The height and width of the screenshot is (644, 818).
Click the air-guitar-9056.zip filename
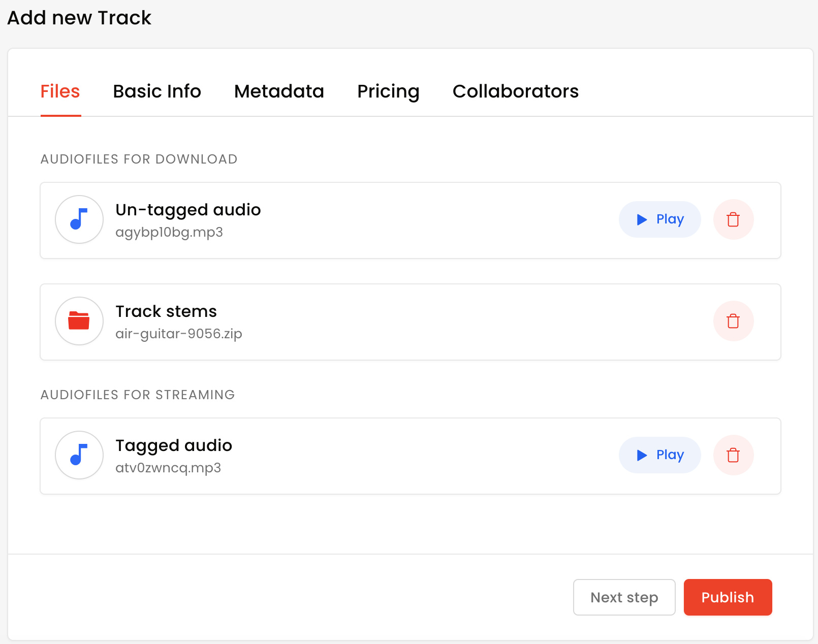coord(179,334)
